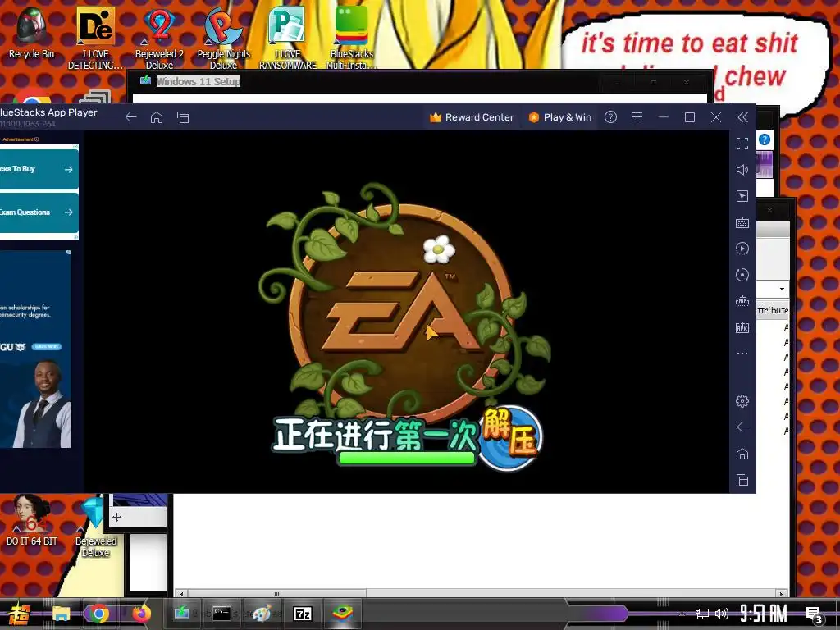Open the BlueStacks macro recorder
The width and height of the screenshot is (840, 630).
click(x=742, y=249)
